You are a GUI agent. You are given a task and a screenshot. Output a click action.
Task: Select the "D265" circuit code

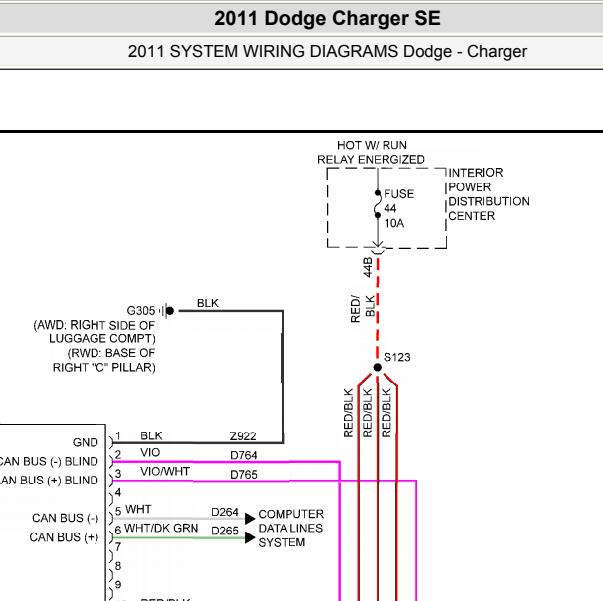point(225,531)
